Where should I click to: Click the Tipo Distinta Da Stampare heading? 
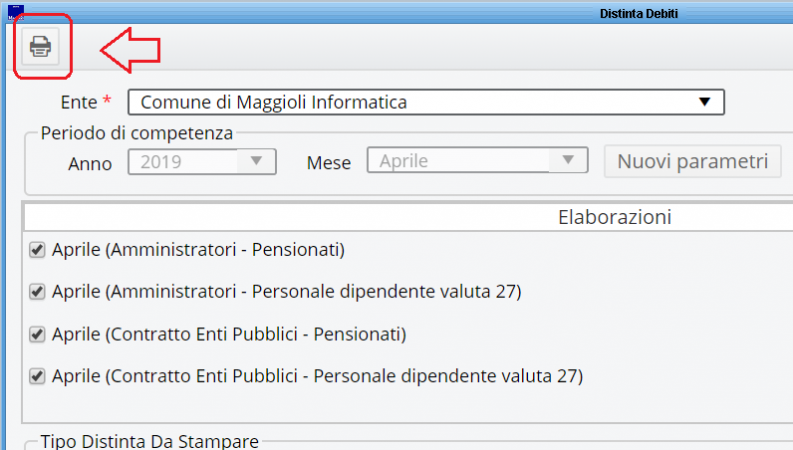click(x=148, y=441)
